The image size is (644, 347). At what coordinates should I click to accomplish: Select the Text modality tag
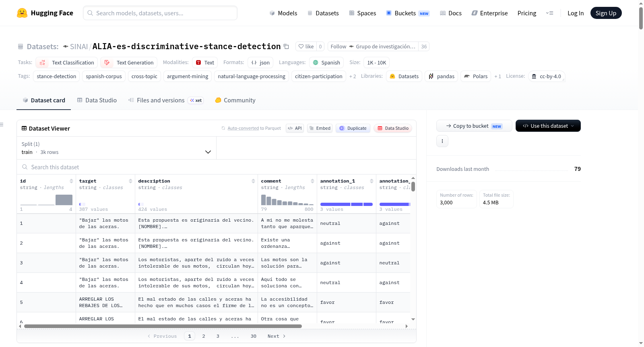click(205, 62)
